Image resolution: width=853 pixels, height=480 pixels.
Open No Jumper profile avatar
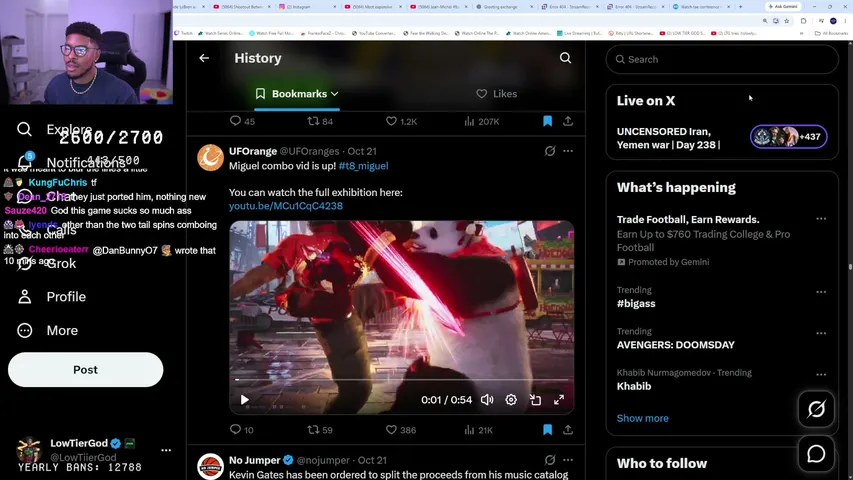coord(210,466)
